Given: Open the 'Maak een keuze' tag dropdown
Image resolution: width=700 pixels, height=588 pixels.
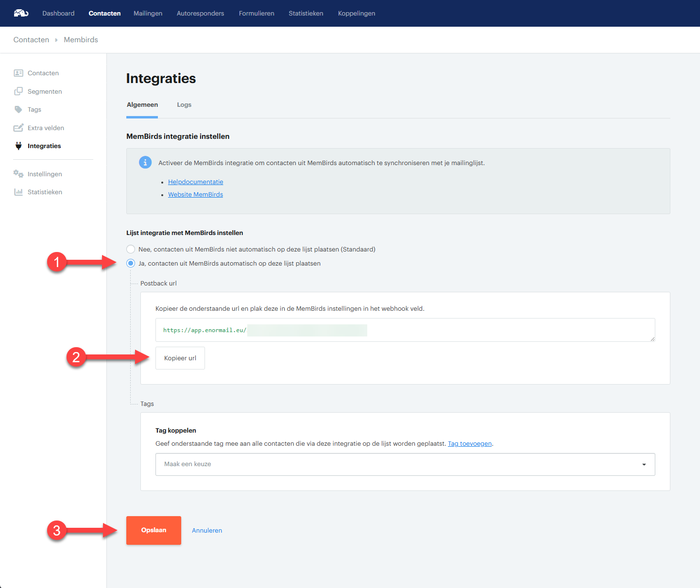Looking at the screenshot, I should point(405,464).
